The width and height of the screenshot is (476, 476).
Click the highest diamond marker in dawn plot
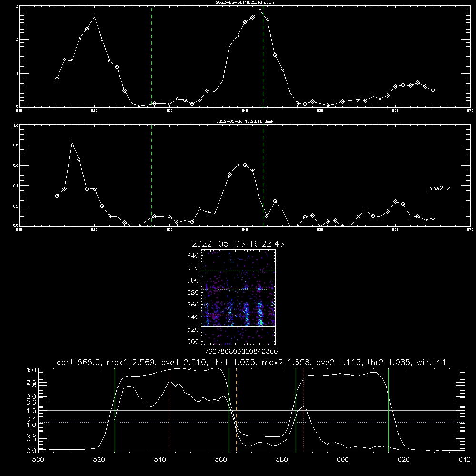(x=260, y=11)
